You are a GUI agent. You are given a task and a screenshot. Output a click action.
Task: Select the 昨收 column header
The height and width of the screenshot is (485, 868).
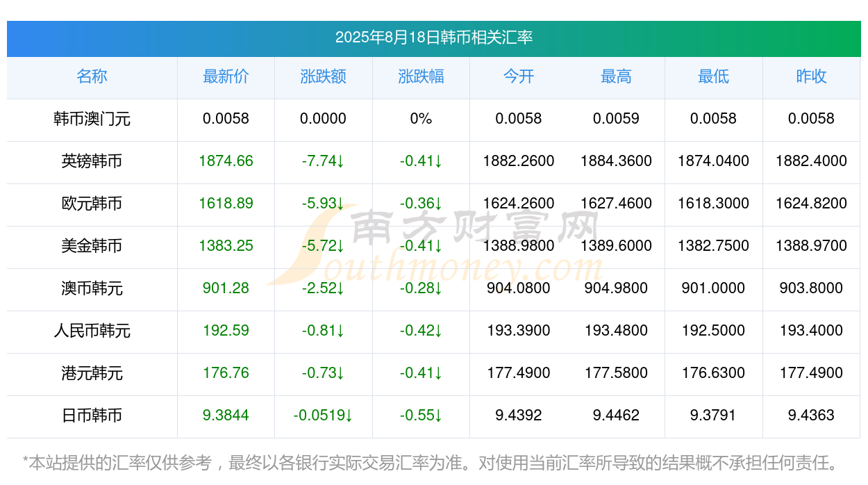[x=811, y=76]
